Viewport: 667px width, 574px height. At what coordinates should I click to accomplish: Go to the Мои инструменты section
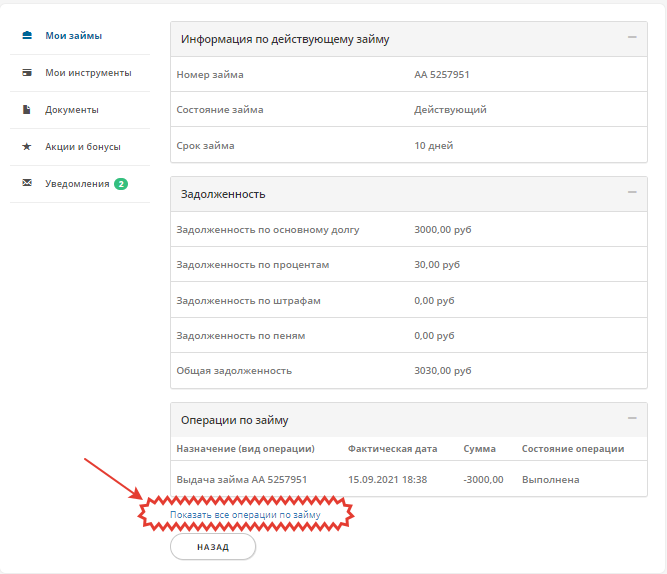click(88, 73)
